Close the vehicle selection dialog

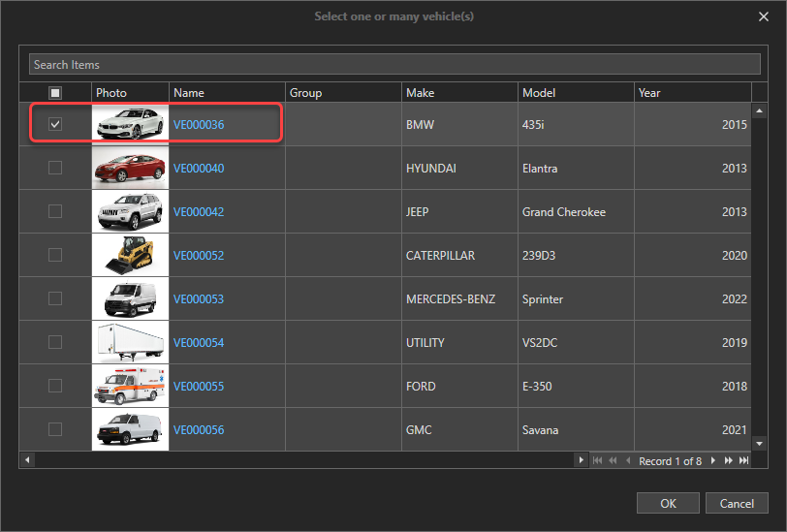(x=764, y=16)
